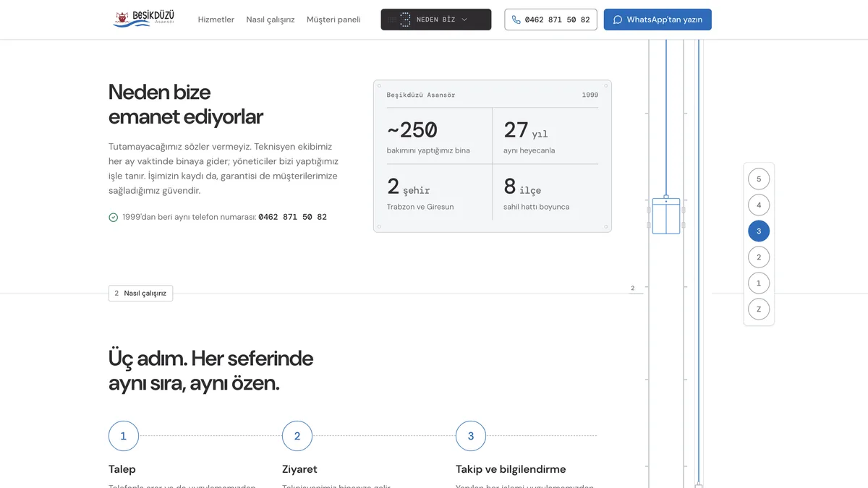The width and height of the screenshot is (868, 488).
Task: Click the '2 şehir' stat value
Action: [409, 187]
